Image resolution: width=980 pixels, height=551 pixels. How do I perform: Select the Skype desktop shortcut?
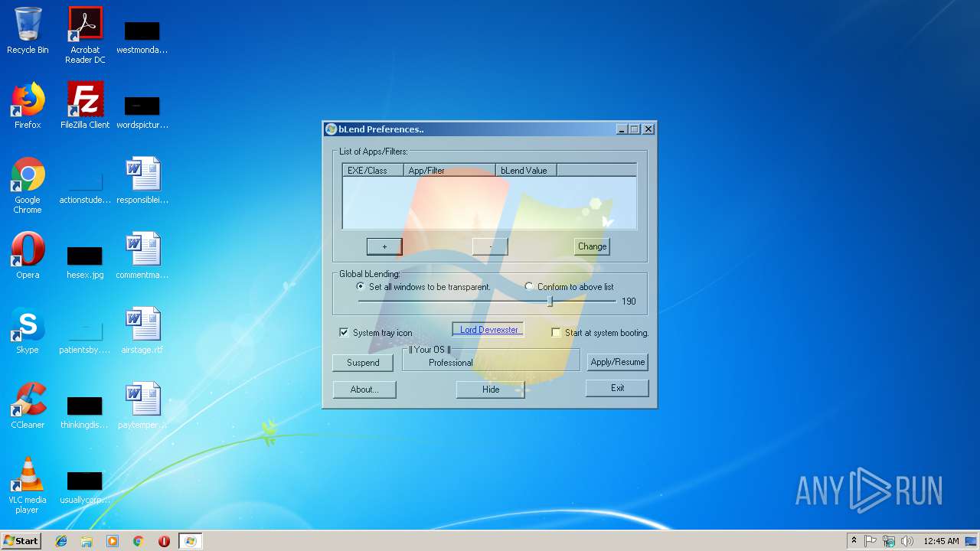[28, 331]
